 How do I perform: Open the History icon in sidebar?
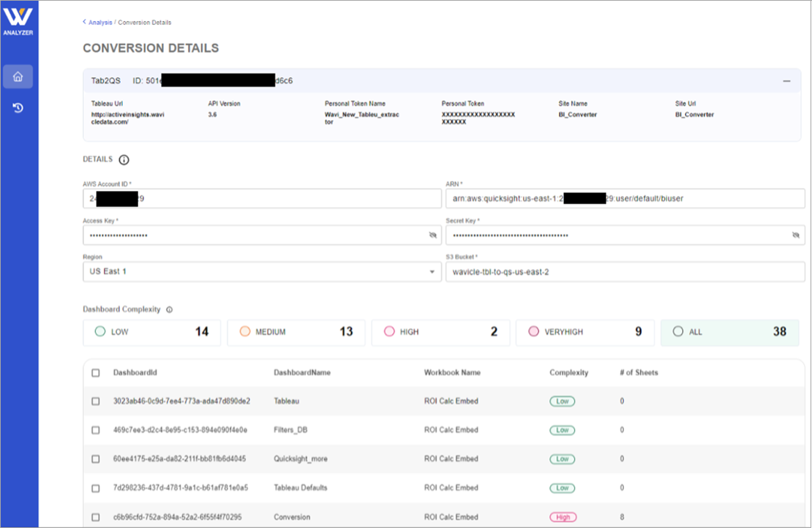[18, 108]
